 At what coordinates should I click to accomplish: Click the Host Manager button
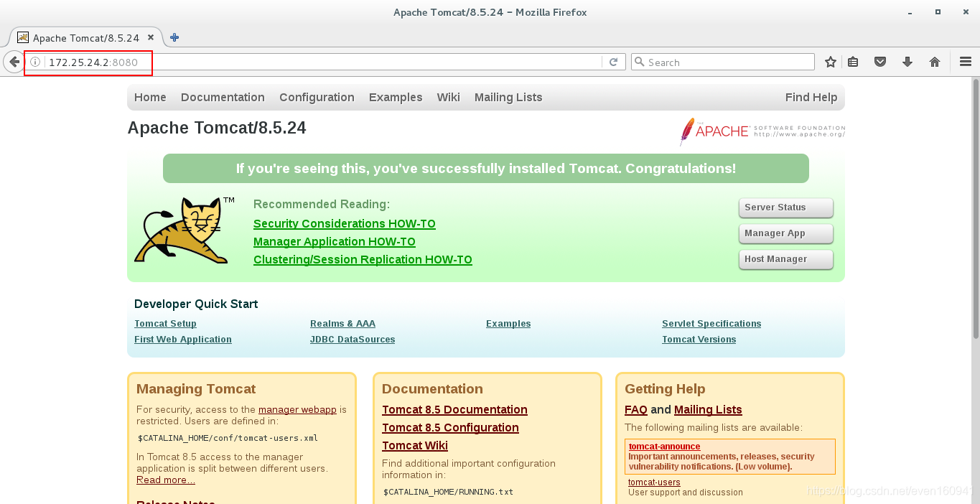click(x=786, y=259)
